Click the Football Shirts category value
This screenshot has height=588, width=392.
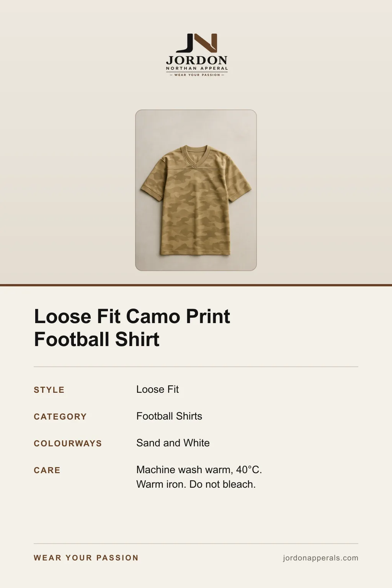click(169, 416)
